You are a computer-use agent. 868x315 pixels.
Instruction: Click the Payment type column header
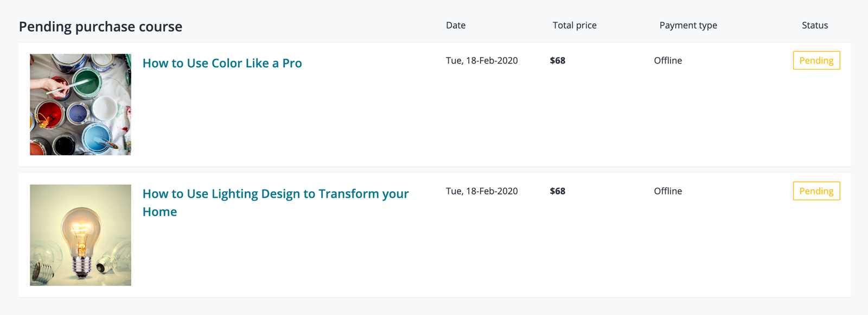click(x=688, y=26)
